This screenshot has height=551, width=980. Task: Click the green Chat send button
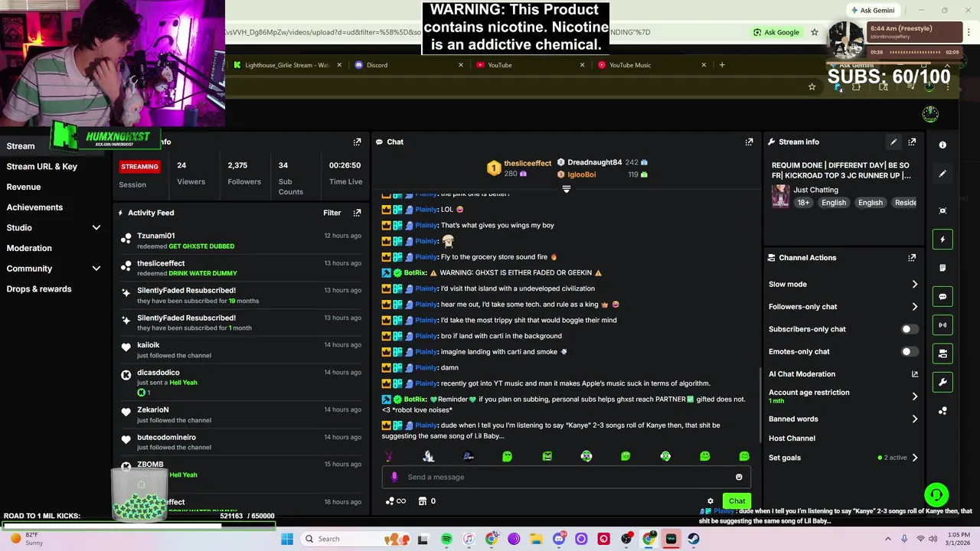[x=737, y=501]
